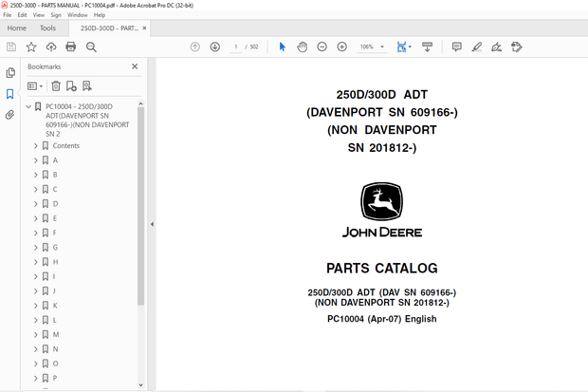Click the bookmarks scrollbar thumb
588x392 pixels.
pyautogui.click(x=140, y=206)
